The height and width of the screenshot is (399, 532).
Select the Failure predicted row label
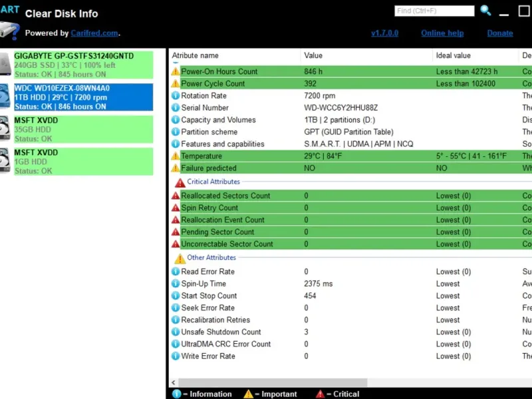pos(209,168)
